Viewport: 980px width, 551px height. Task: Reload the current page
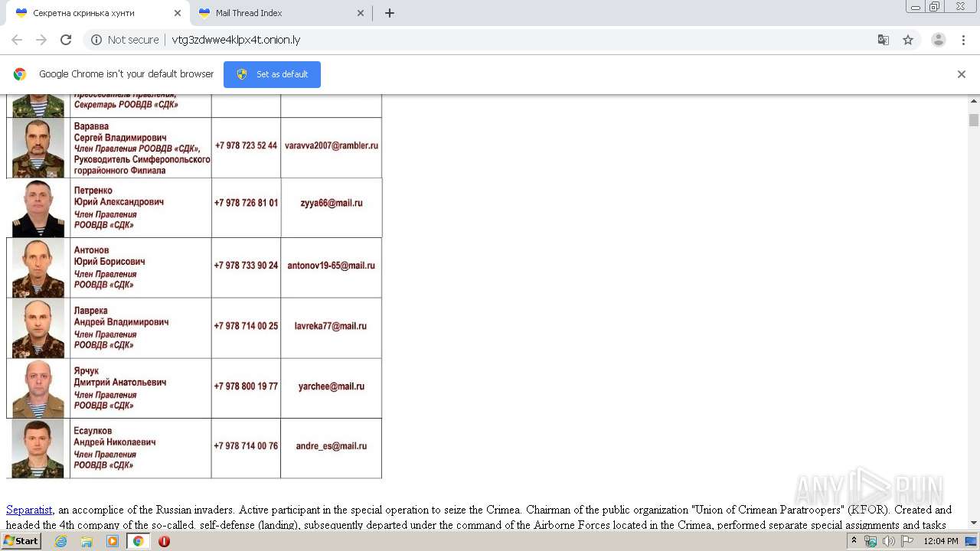point(66,40)
